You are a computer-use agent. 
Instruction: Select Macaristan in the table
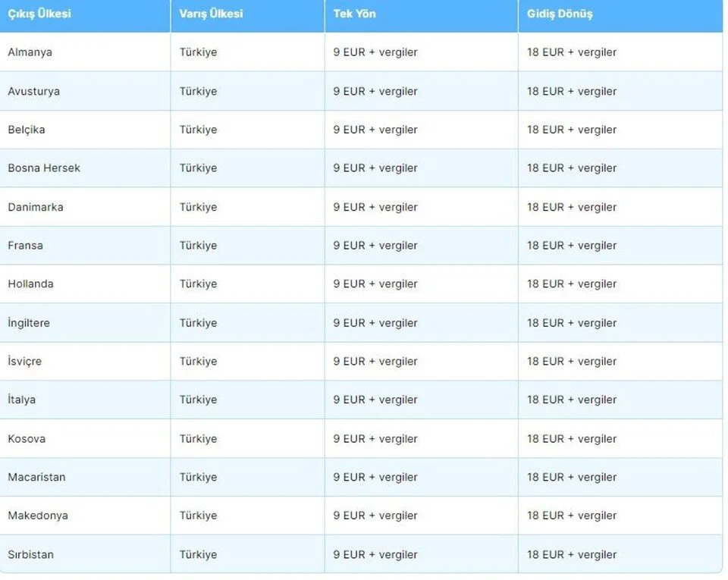coord(37,478)
